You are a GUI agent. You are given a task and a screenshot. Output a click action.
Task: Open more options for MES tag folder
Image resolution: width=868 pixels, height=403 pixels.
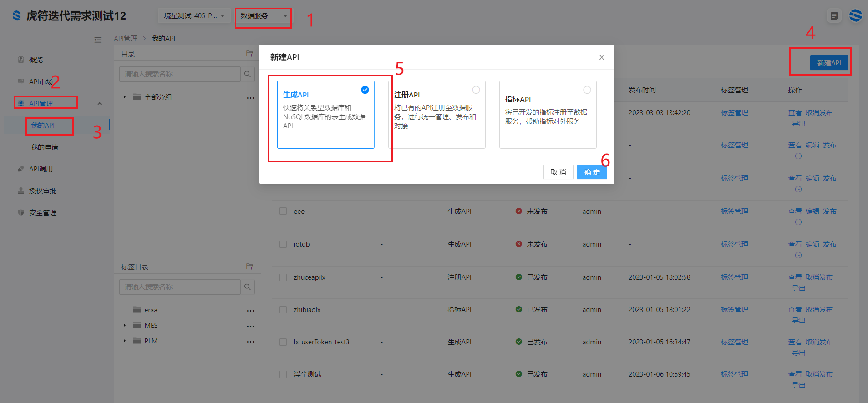[x=250, y=326]
